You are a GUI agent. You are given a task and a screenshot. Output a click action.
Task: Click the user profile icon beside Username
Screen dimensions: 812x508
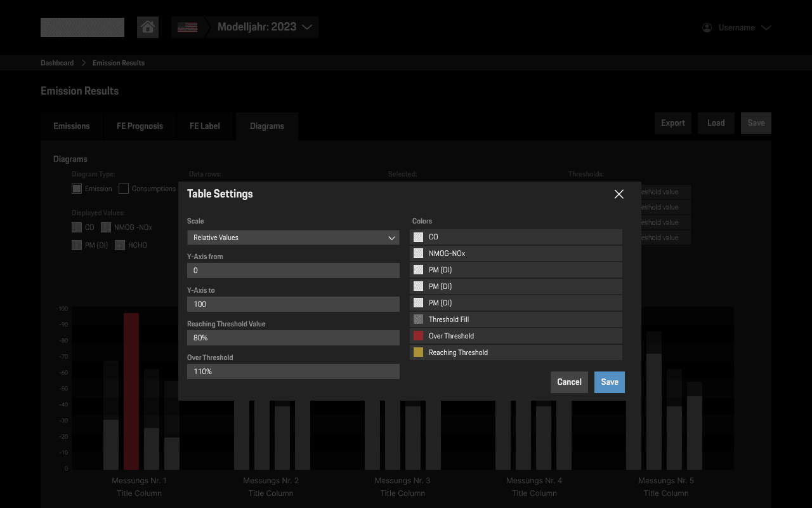pos(706,27)
